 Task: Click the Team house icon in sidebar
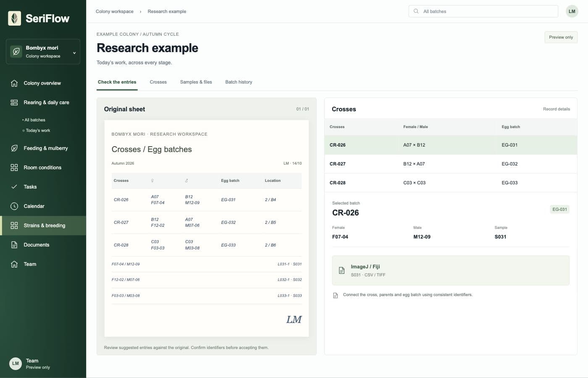14,264
